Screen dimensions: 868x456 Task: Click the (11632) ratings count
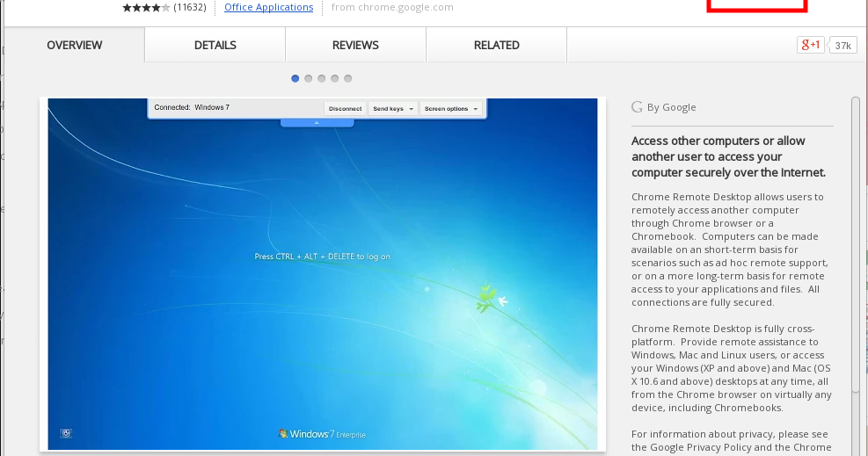point(190,7)
